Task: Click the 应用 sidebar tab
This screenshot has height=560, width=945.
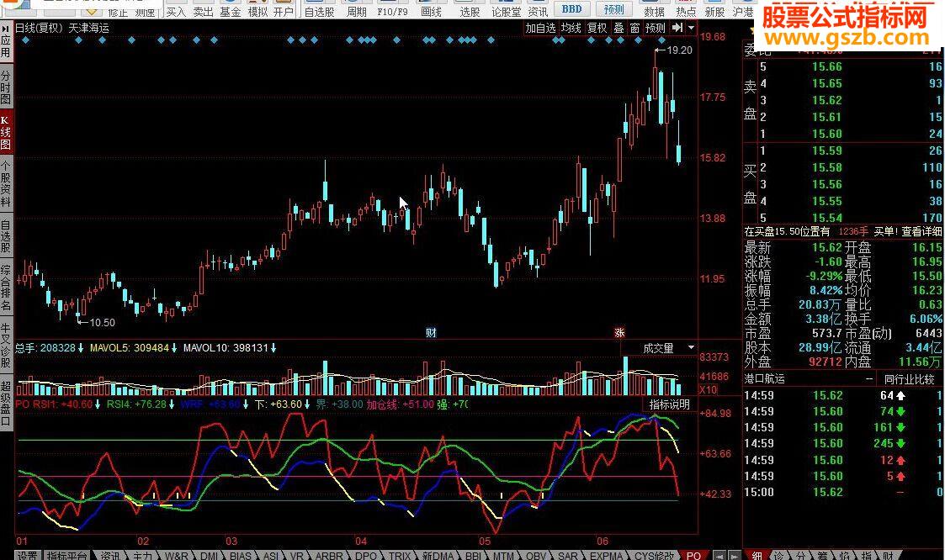Action: point(5,46)
